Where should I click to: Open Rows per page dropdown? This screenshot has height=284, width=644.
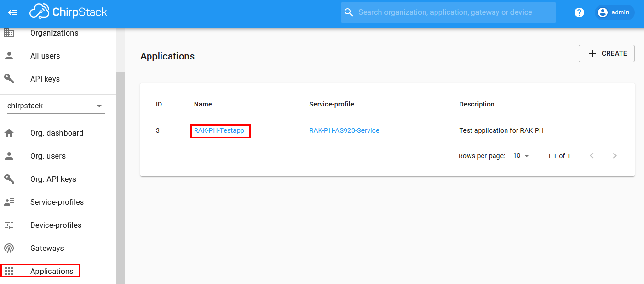(521, 156)
